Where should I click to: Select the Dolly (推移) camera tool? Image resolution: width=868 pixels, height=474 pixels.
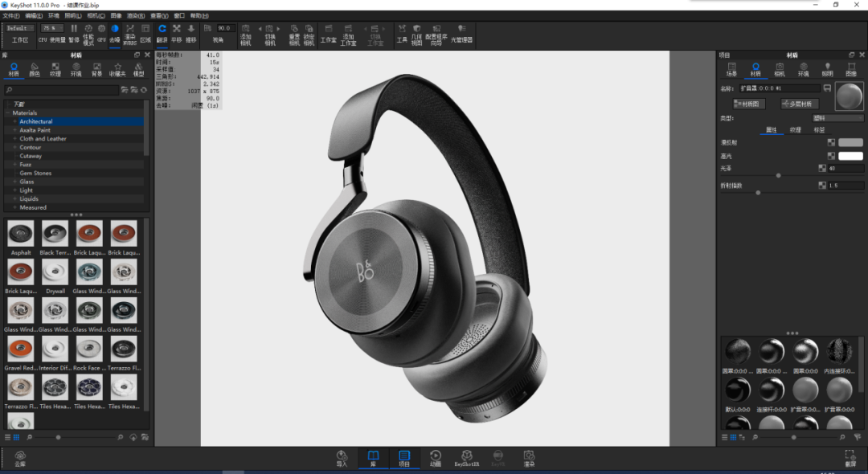(x=191, y=33)
